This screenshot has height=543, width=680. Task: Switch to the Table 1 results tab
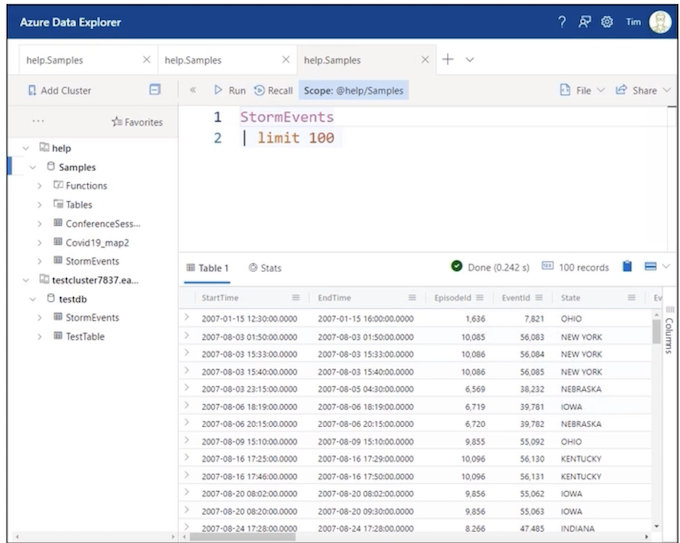point(207,268)
